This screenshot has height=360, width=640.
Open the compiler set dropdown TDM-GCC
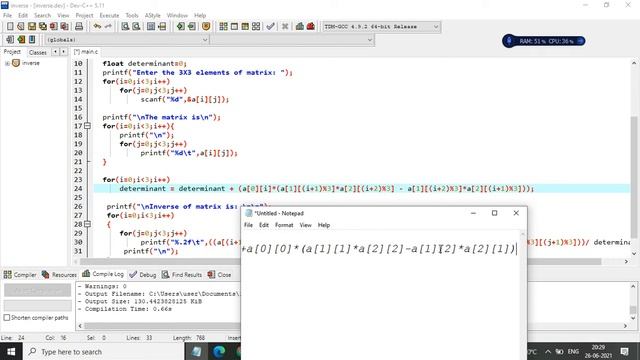[381, 27]
